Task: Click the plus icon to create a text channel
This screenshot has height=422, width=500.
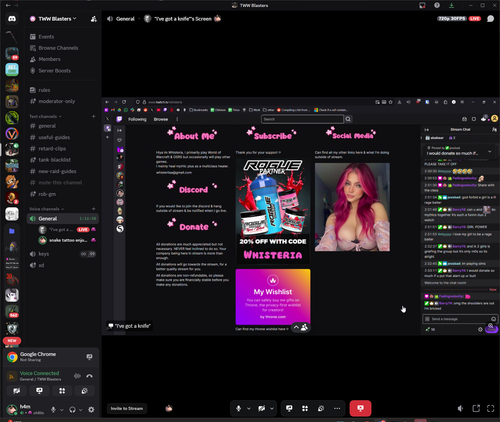Action: pos(93,116)
